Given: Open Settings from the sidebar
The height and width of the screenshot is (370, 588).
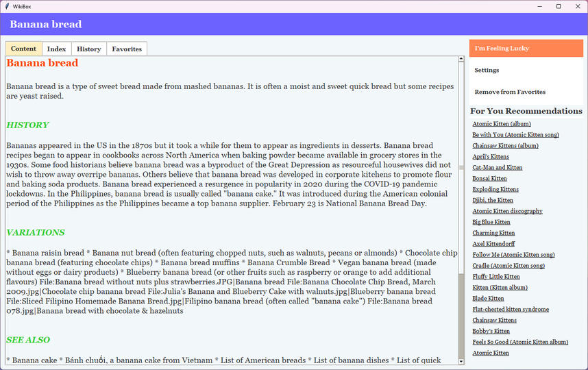Looking at the screenshot, I should 487,70.
